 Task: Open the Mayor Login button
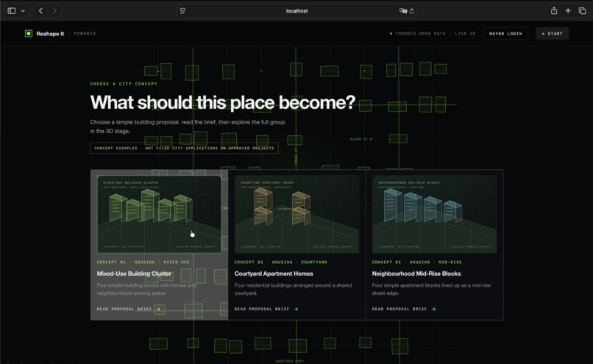[x=505, y=34]
